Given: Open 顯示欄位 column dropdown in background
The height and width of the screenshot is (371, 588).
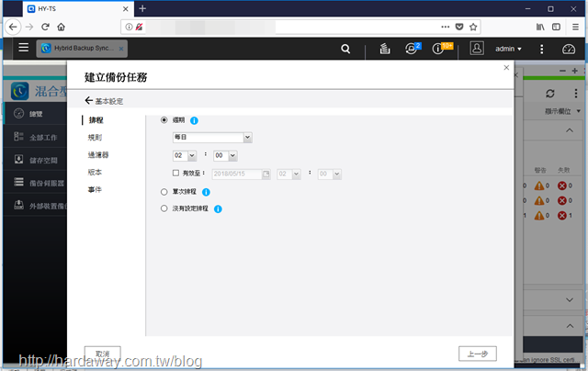Looking at the screenshot, I should coord(562,111).
